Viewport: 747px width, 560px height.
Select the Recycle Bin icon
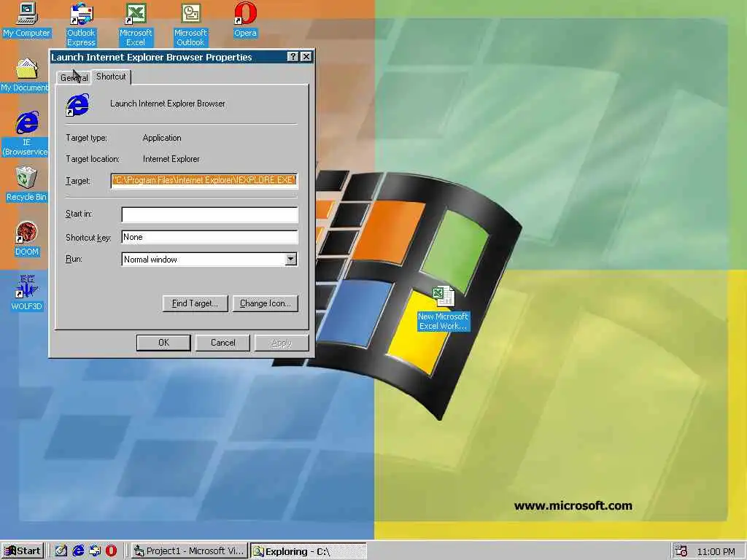[x=26, y=184]
